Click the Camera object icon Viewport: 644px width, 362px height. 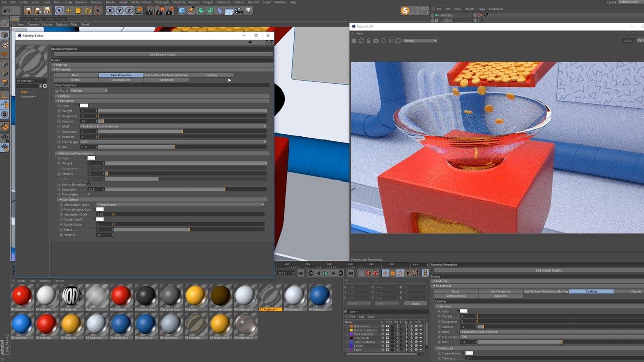[x=239, y=11]
